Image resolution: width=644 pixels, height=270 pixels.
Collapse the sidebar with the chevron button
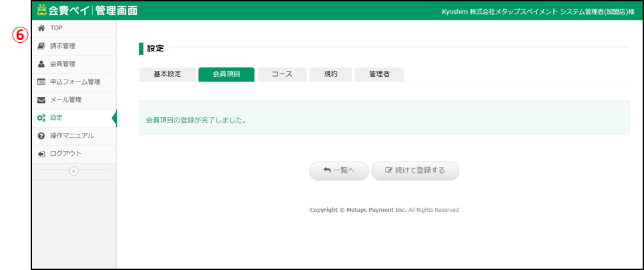tap(73, 171)
